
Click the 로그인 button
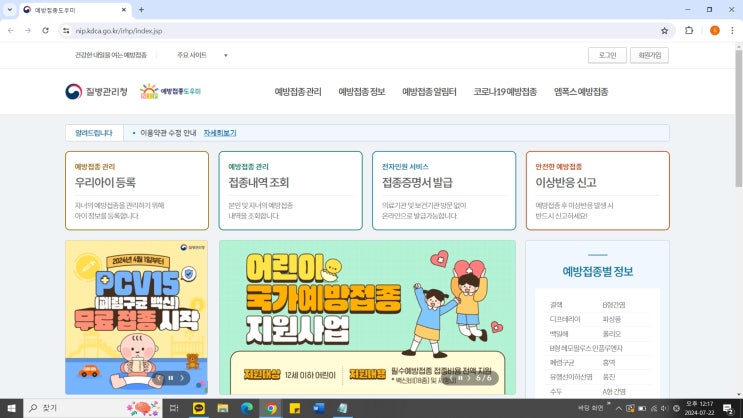[x=607, y=55]
